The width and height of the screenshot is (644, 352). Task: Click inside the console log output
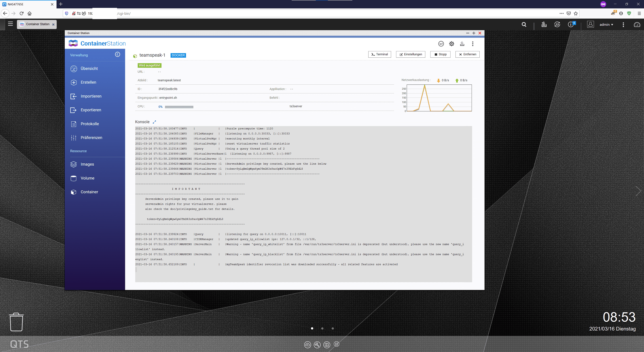click(x=303, y=204)
